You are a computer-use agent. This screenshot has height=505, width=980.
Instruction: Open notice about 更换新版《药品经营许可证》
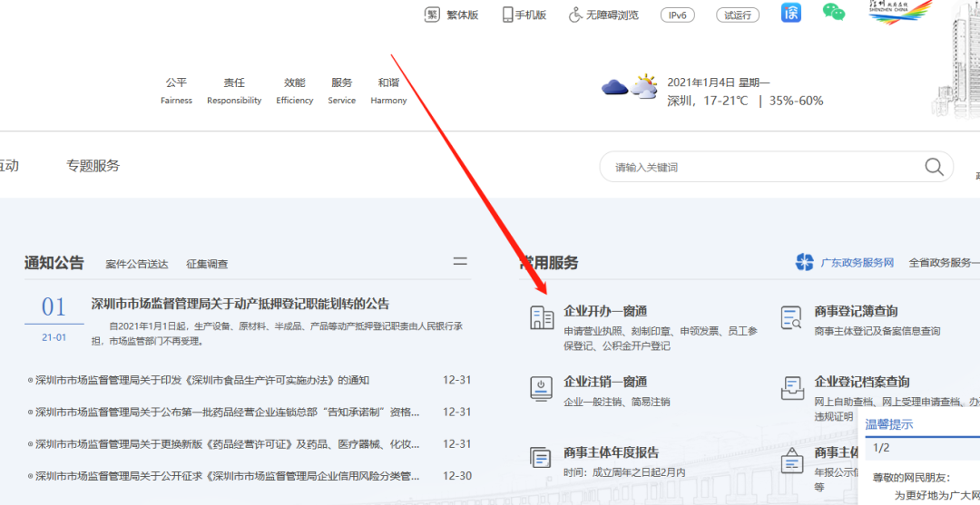(228, 444)
